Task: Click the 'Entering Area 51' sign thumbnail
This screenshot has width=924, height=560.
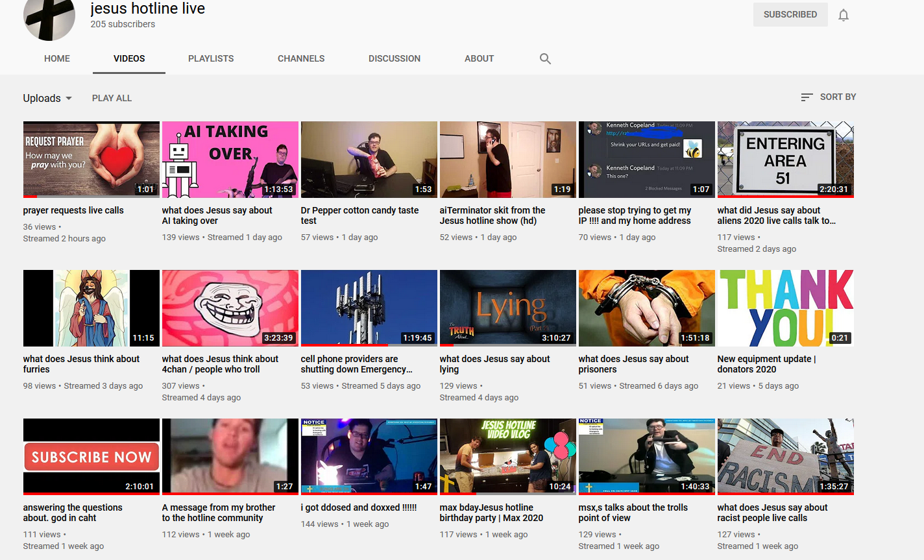Action: (x=786, y=160)
